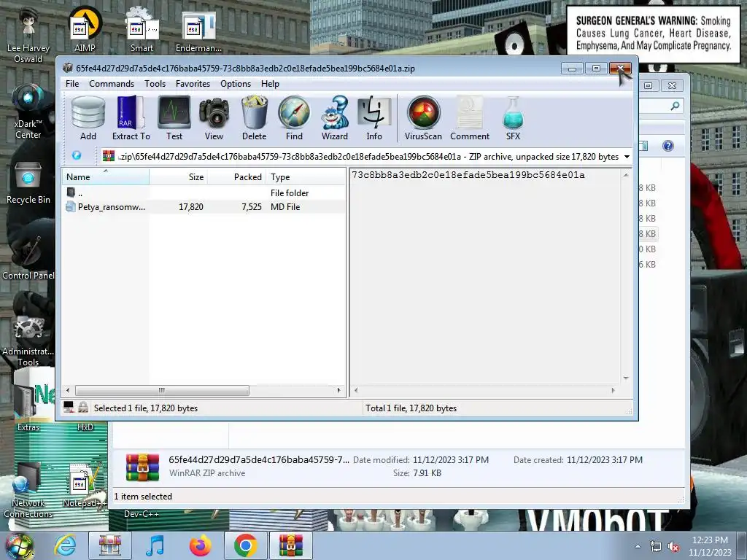Click the WinRAR taskbar button
The height and width of the screenshot is (560, 747).
[x=291, y=545]
